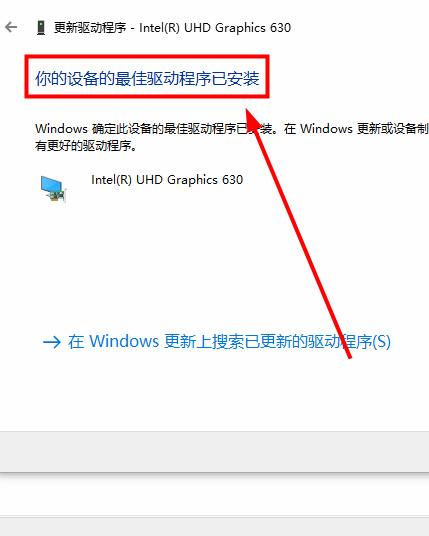Click the bottom-most gray strip below the dialog
Image resolution: width=429 pixels, height=536 pixels.
(214, 526)
